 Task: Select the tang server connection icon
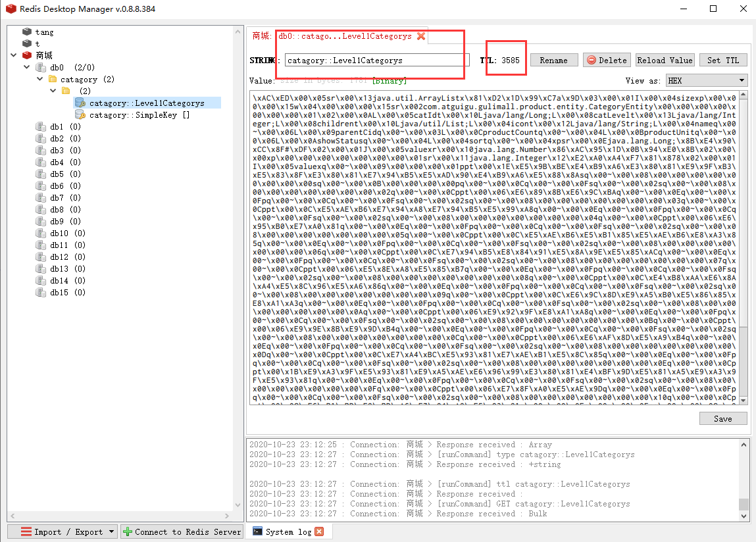pos(27,32)
